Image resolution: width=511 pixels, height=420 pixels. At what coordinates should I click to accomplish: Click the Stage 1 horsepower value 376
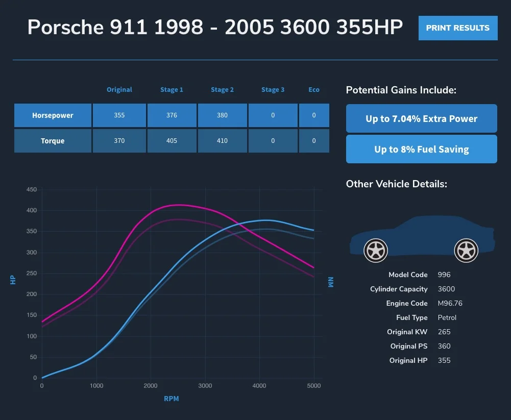172,115
